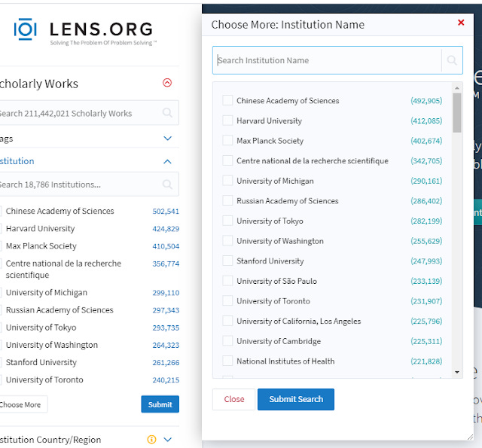Click Harvard University in sidebar list
The width and height of the screenshot is (482, 448).
tap(40, 229)
